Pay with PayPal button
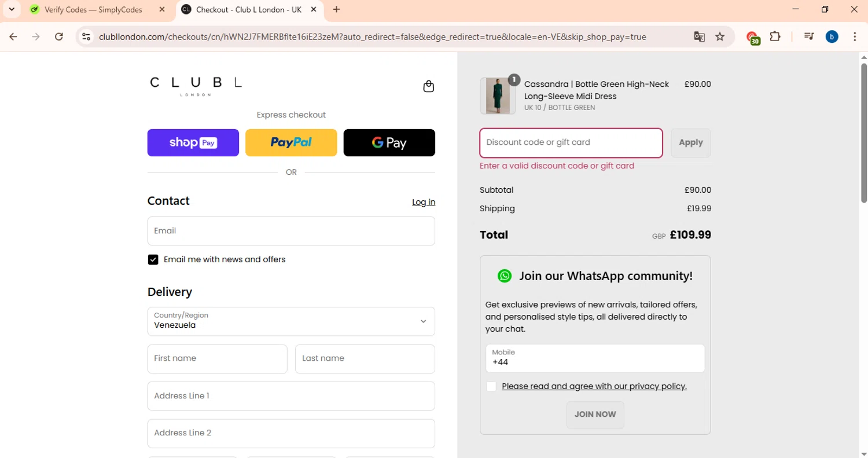The image size is (868, 458). [291, 142]
